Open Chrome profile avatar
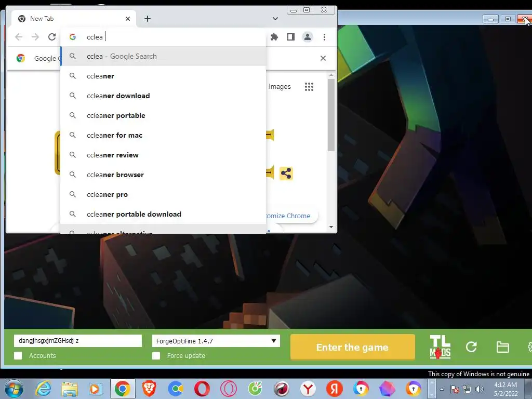Image resolution: width=532 pixels, height=399 pixels. (x=308, y=37)
